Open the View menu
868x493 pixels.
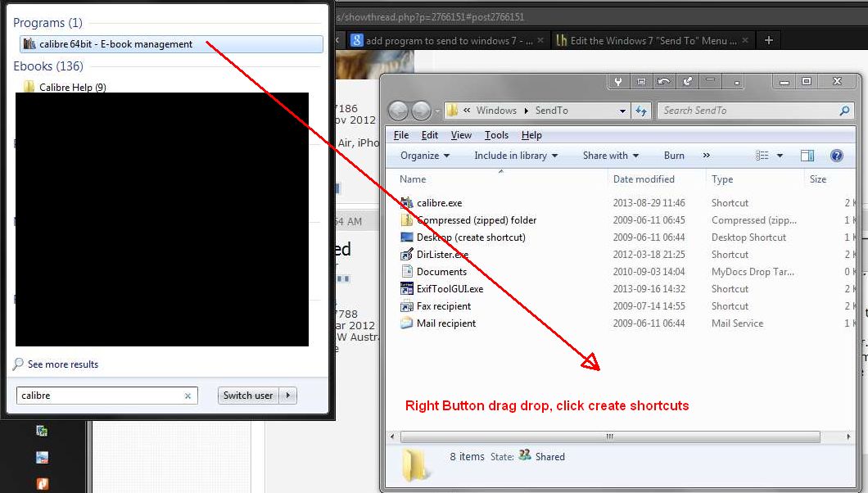(x=460, y=135)
